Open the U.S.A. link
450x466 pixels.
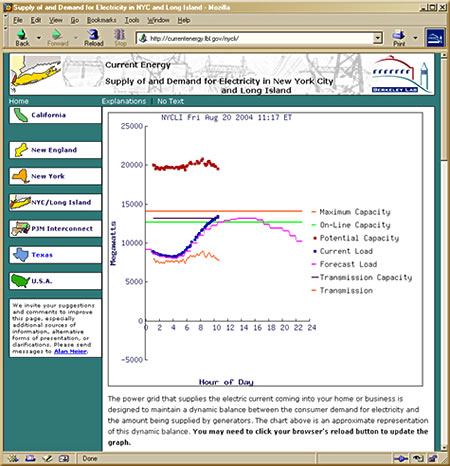(x=42, y=281)
